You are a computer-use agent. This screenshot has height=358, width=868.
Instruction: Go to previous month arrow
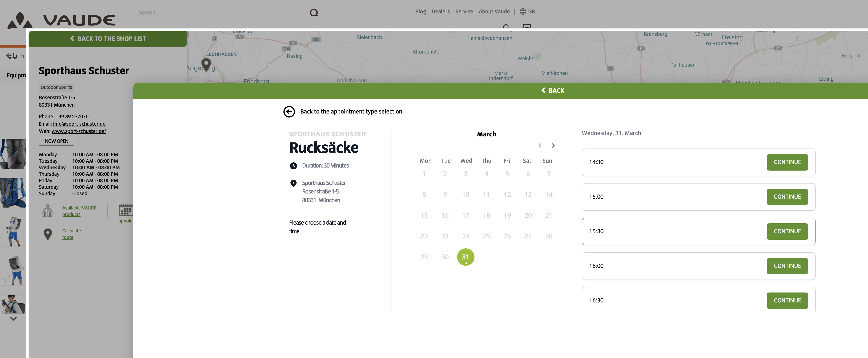tap(539, 145)
